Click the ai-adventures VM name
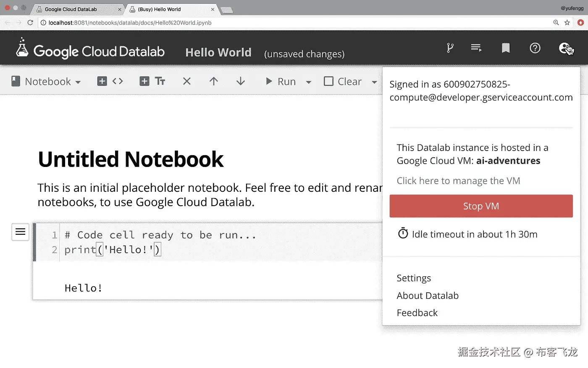Image resolution: width=588 pixels, height=368 pixels. click(508, 161)
